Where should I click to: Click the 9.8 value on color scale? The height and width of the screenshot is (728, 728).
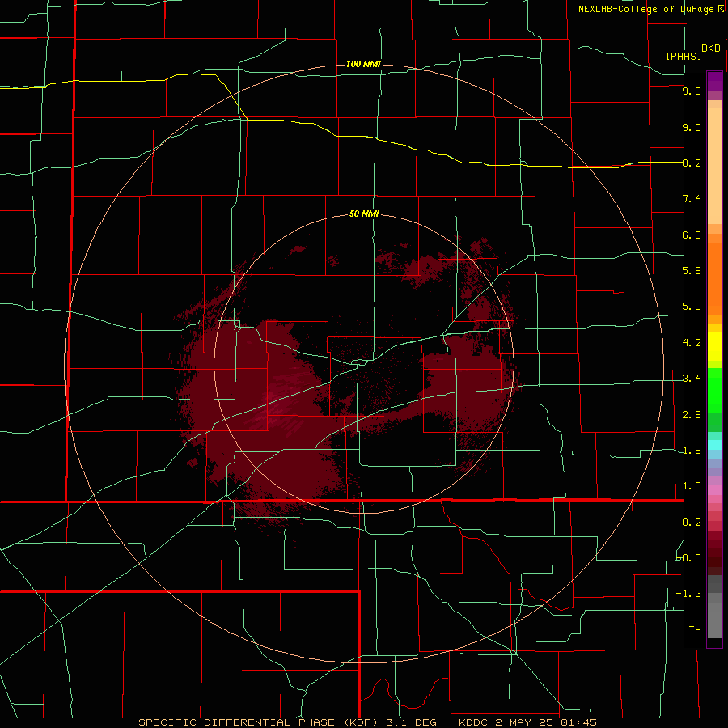tap(692, 91)
